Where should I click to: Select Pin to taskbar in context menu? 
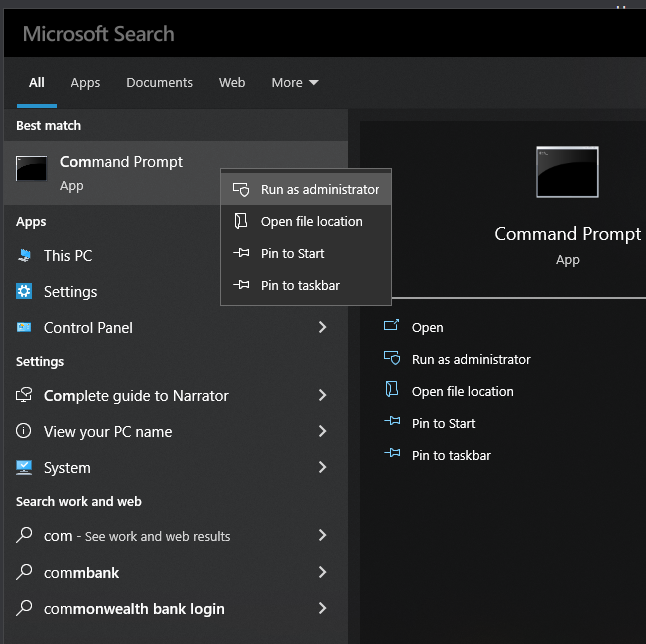[x=300, y=285]
